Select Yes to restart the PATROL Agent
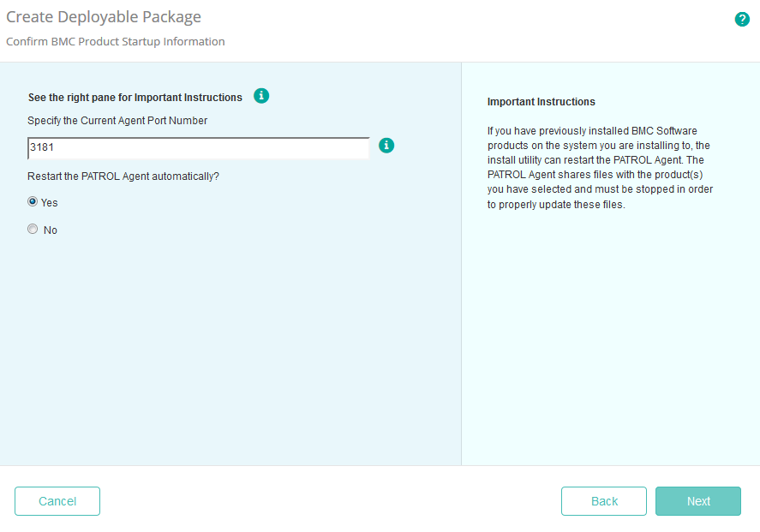 (32, 201)
